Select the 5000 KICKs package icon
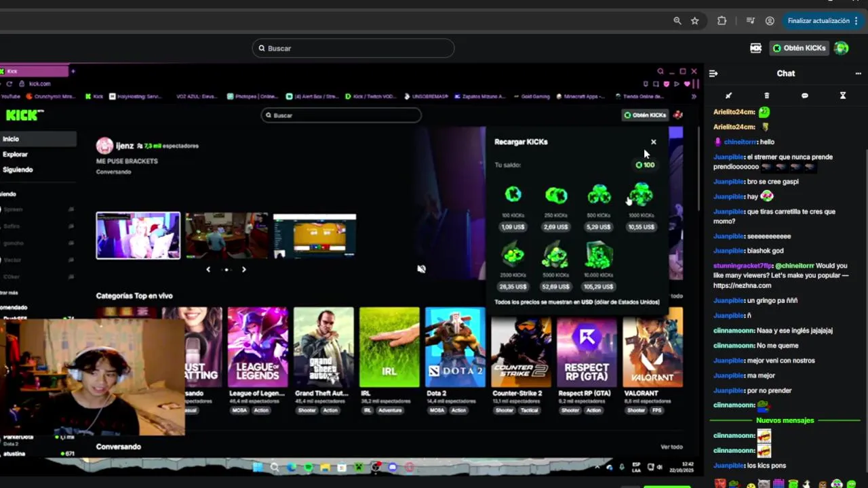The width and height of the screenshot is (868, 488). point(555,256)
